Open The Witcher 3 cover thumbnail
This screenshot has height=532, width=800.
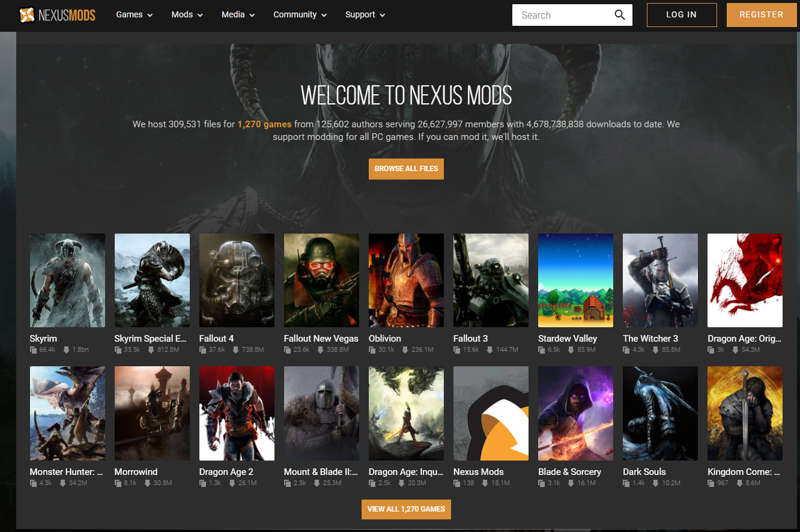click(660, 280)
